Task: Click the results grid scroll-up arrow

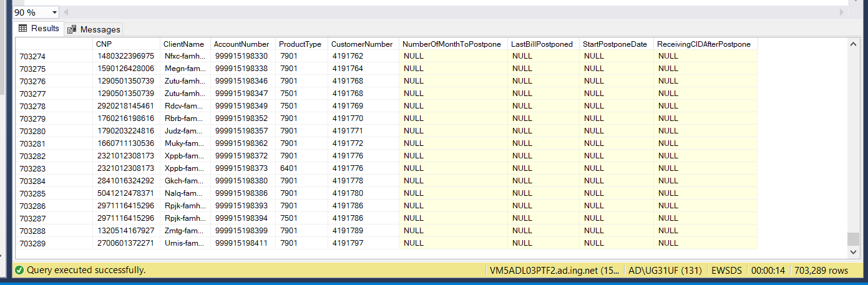Action: coord(854,44)
